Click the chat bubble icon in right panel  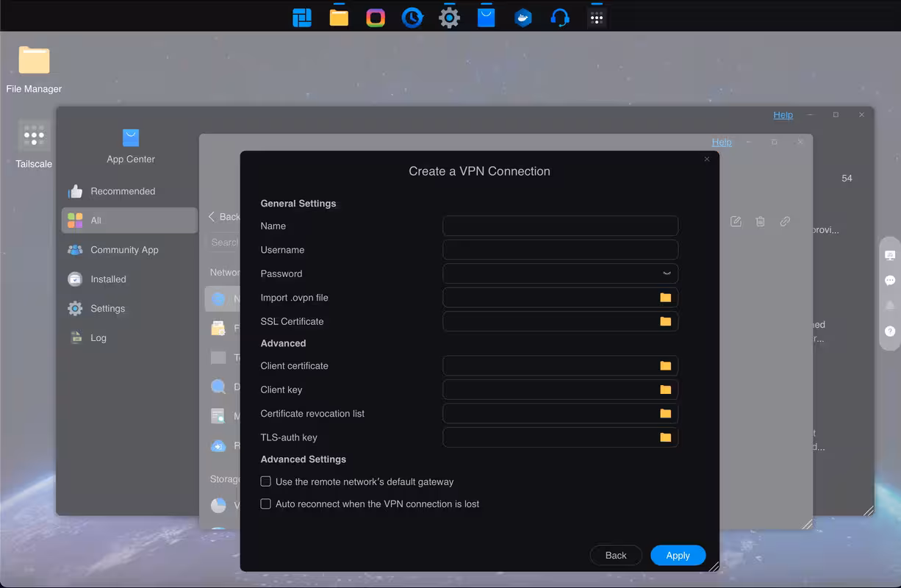tap(890, 281)
